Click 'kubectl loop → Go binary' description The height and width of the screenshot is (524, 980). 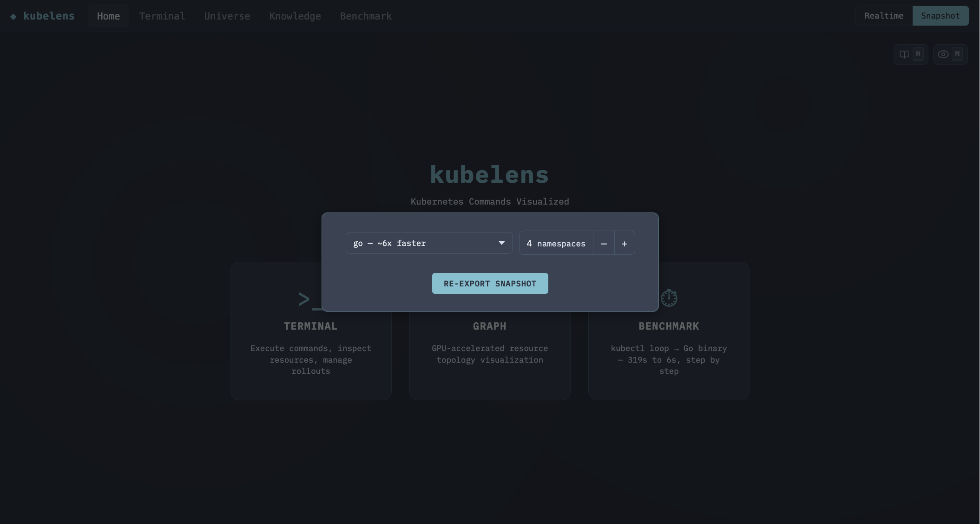click(x=669, y=360)
